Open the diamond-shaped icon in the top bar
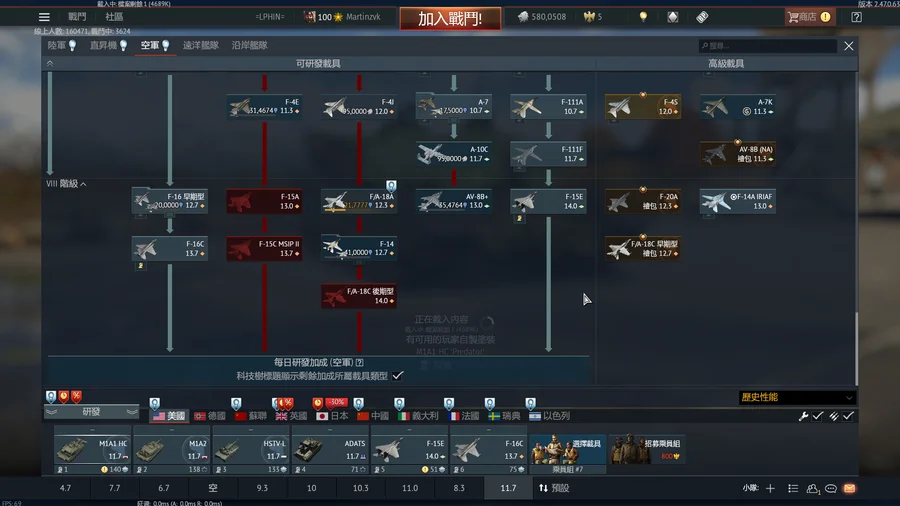This screenshot has height=506, width=900. click(673, 17)
